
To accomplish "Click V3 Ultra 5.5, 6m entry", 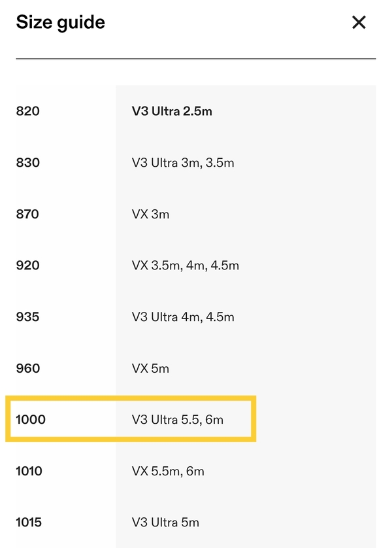I will [x=178, y=420].
